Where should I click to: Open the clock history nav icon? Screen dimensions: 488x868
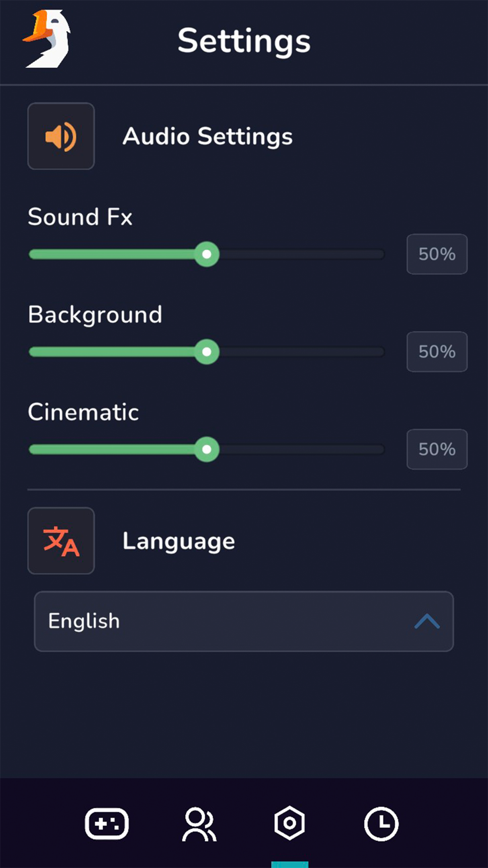(381, 824)
